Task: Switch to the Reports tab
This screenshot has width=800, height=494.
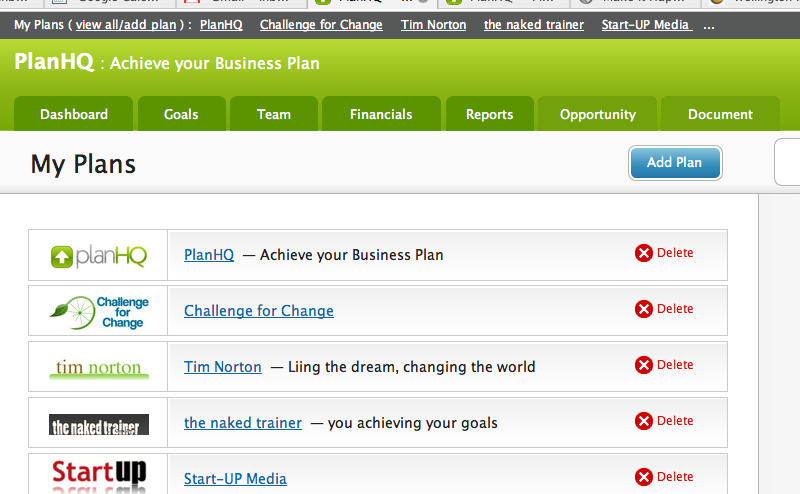Action: coord(490,114)
